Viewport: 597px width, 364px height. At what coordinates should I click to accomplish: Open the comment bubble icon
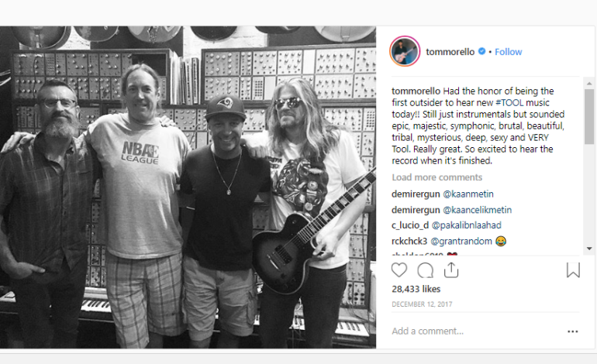coord(426,270)
